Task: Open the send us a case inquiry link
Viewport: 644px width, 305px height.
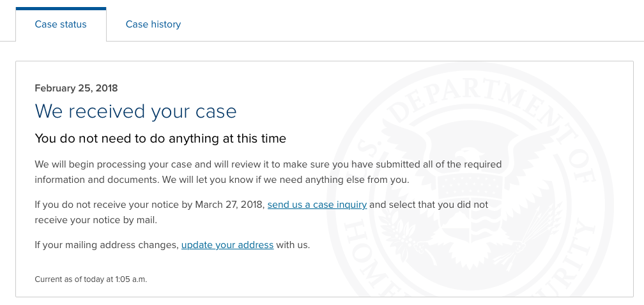Action: point(317,205)
